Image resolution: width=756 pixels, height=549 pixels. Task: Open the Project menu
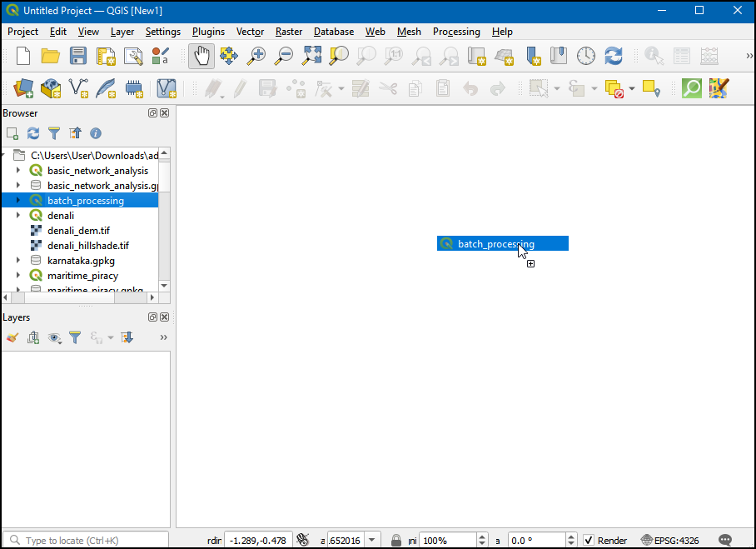tap(22, 32)
